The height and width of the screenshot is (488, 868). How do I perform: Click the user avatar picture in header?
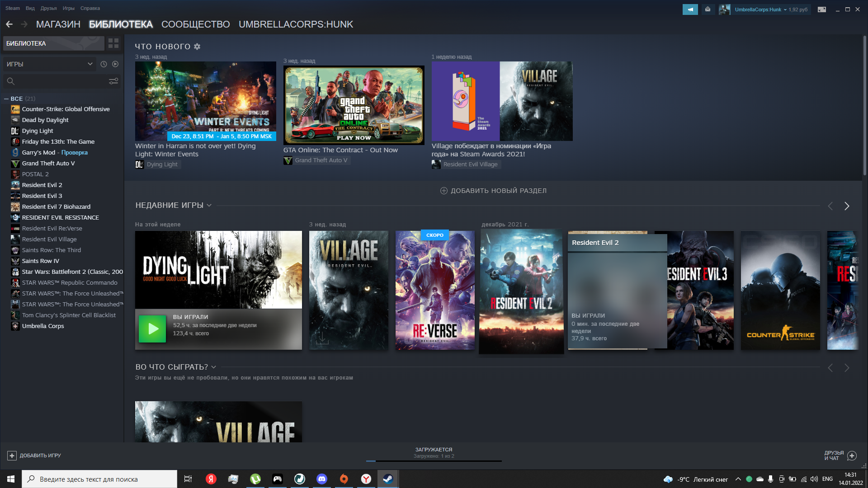click(x=725, y=9)
